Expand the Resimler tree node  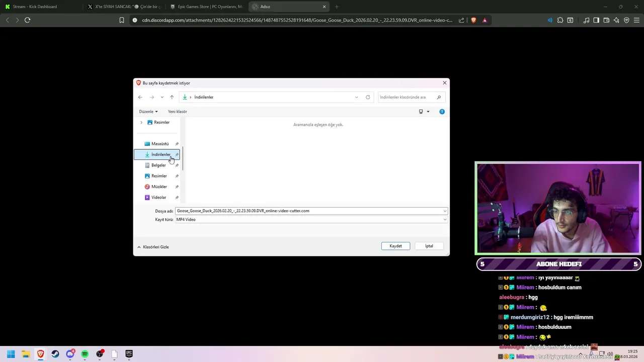tap(141, 122)
